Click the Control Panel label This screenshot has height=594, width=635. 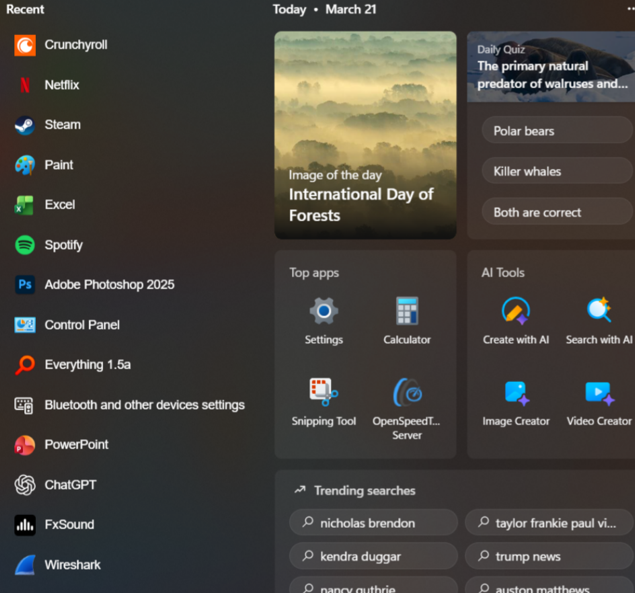[x=82, y=325]
